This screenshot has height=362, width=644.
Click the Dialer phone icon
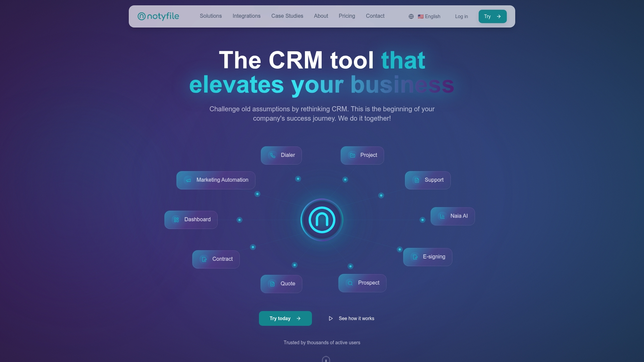coord(273,156)
